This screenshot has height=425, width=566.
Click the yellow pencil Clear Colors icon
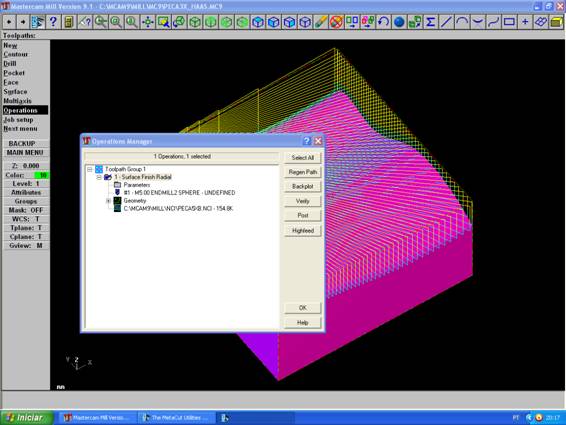pyautogui.click(x=321, y=22)
